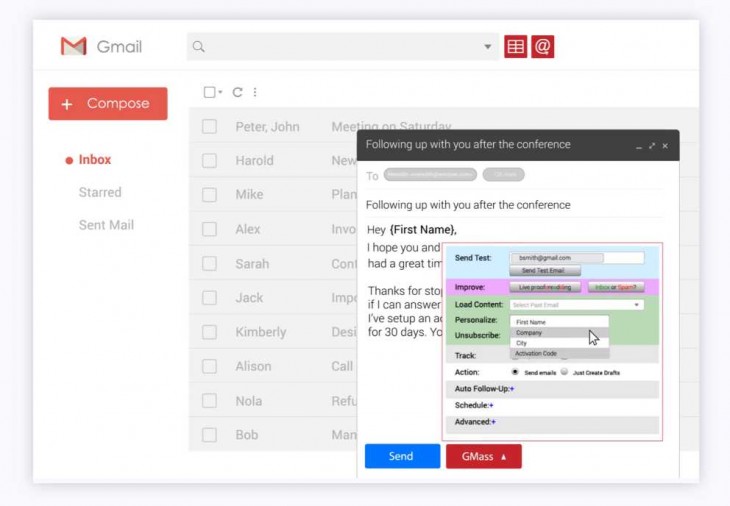Expand compose window to full screen

pos(652,146)
